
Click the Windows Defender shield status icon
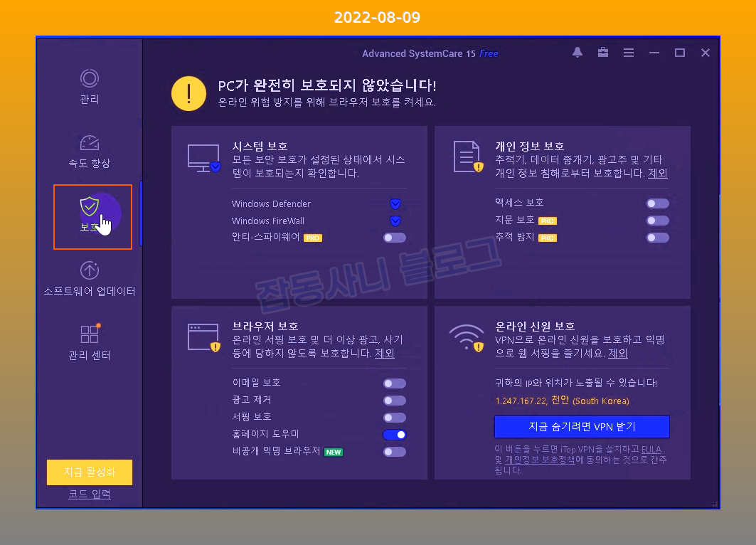(x=395, y=204)
